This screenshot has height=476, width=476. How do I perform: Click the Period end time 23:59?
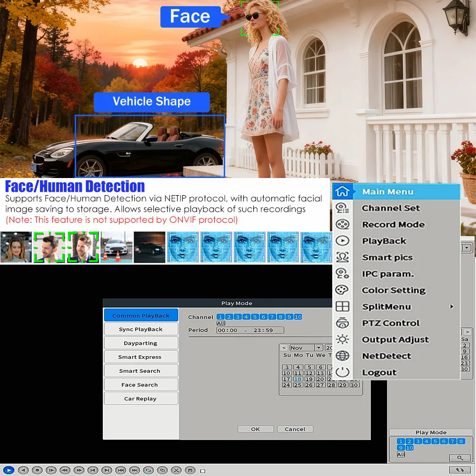point(263,330)
